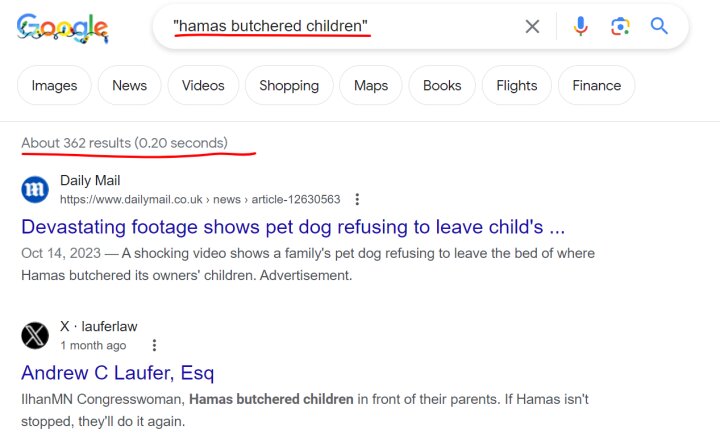Switch to Images results

[54, 85]
